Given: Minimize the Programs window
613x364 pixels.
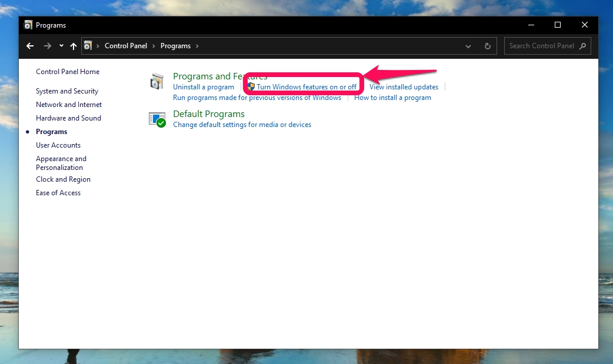Looking at the screenshot, I should 531,25.
